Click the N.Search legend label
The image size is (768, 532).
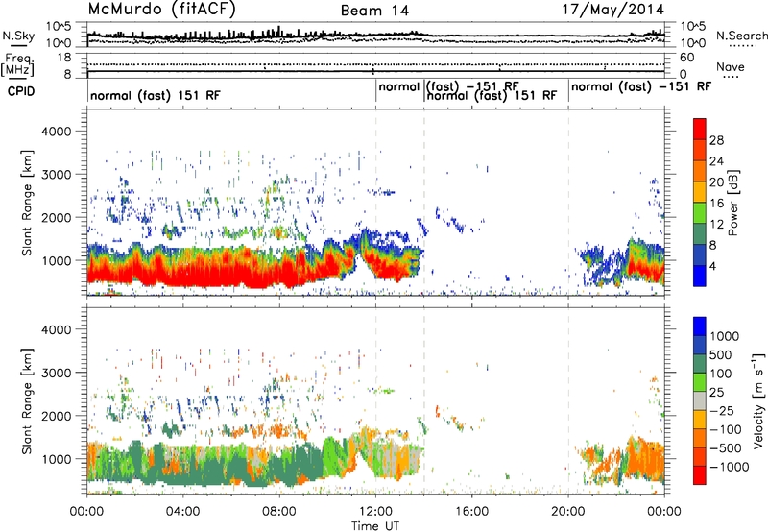pos(741,36)
